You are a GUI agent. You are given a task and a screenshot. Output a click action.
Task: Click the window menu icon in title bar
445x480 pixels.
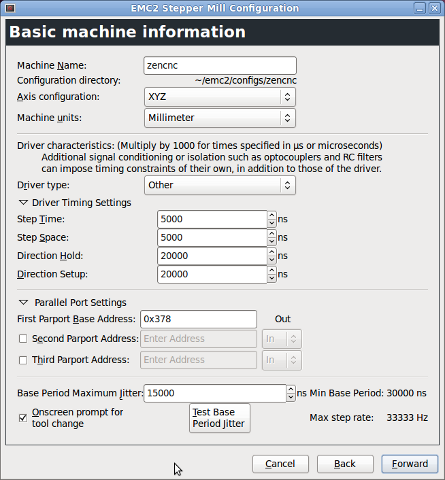click(10, 8)
